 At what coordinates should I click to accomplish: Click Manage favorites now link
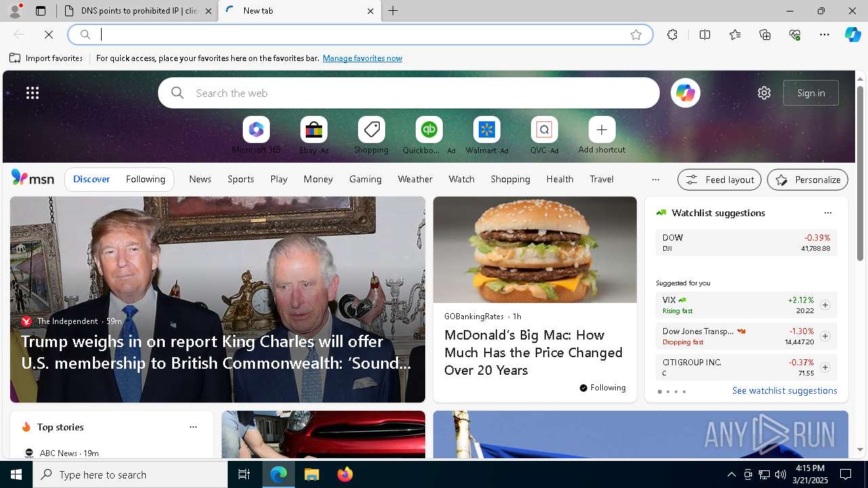point(362,58)
